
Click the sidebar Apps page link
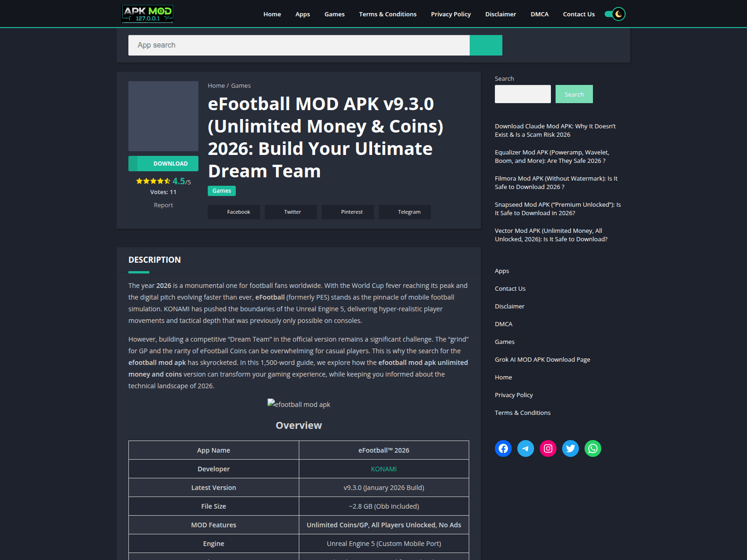[502, 271]
